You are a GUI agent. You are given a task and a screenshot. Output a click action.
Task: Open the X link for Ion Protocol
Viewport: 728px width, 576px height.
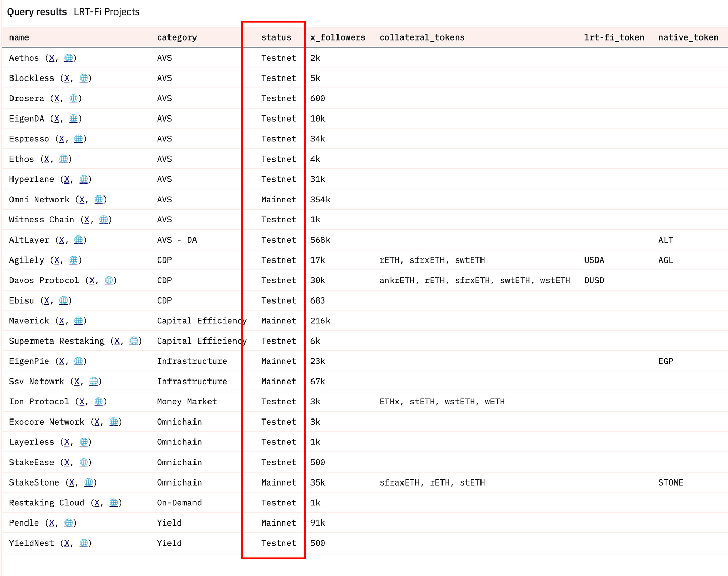pos(82,401)
